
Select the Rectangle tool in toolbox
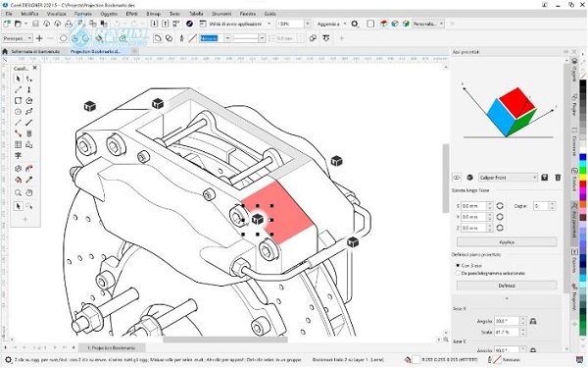point(18,101)
